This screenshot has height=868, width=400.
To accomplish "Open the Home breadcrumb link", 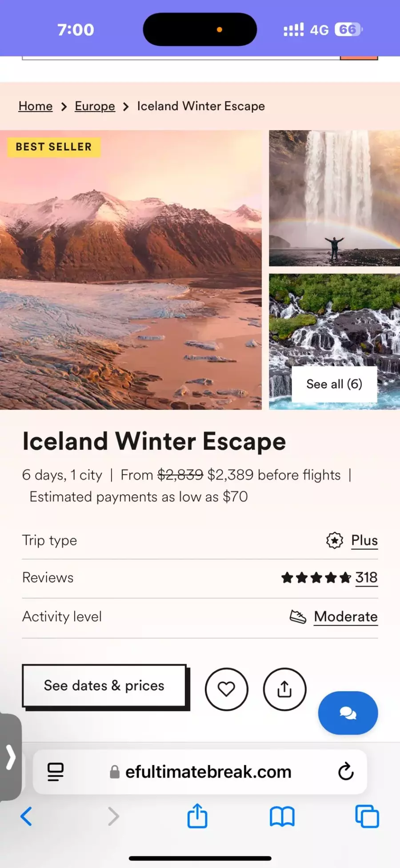I will [x=36, y=106].
